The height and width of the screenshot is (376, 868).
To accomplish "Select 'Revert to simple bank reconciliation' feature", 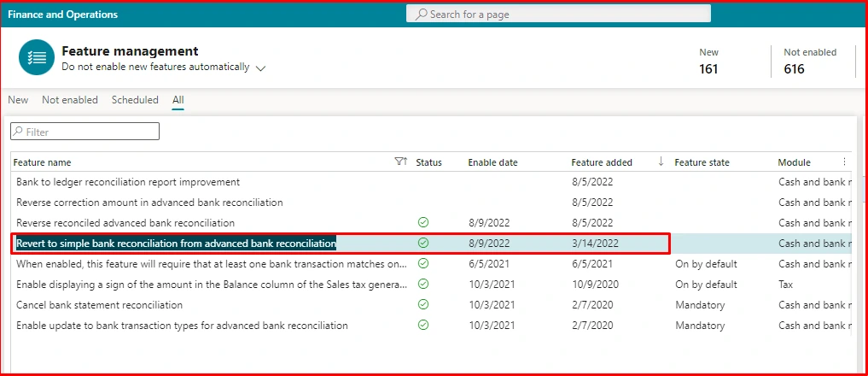I will point(176,244).
